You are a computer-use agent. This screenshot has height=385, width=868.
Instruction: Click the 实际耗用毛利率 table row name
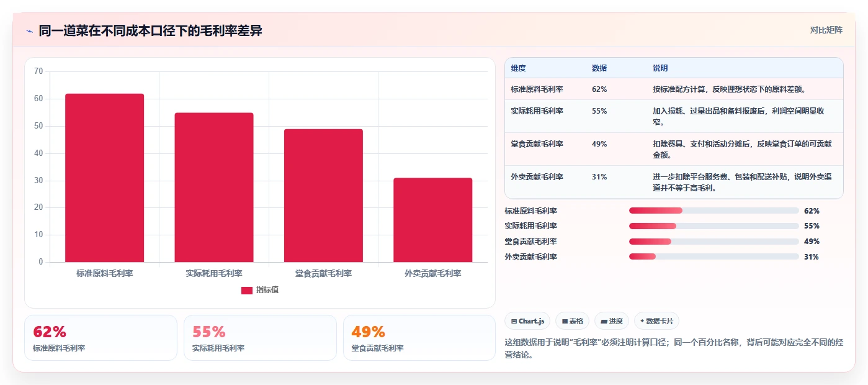[x=537, y=111]
